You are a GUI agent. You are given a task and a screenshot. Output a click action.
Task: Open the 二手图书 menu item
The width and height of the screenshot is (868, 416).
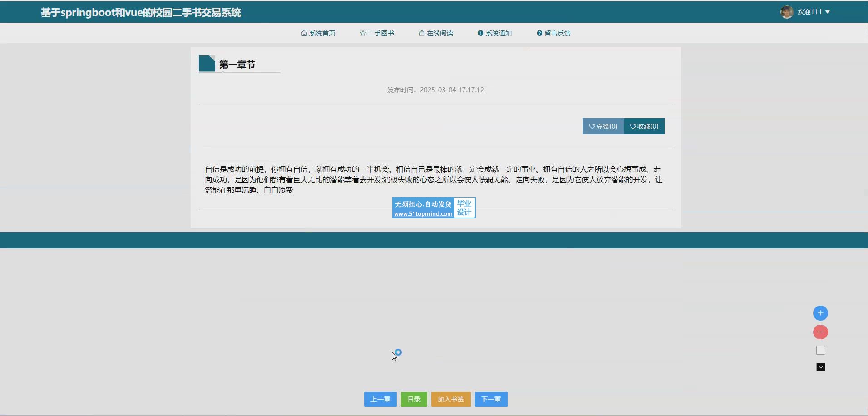tap(377, 33)
